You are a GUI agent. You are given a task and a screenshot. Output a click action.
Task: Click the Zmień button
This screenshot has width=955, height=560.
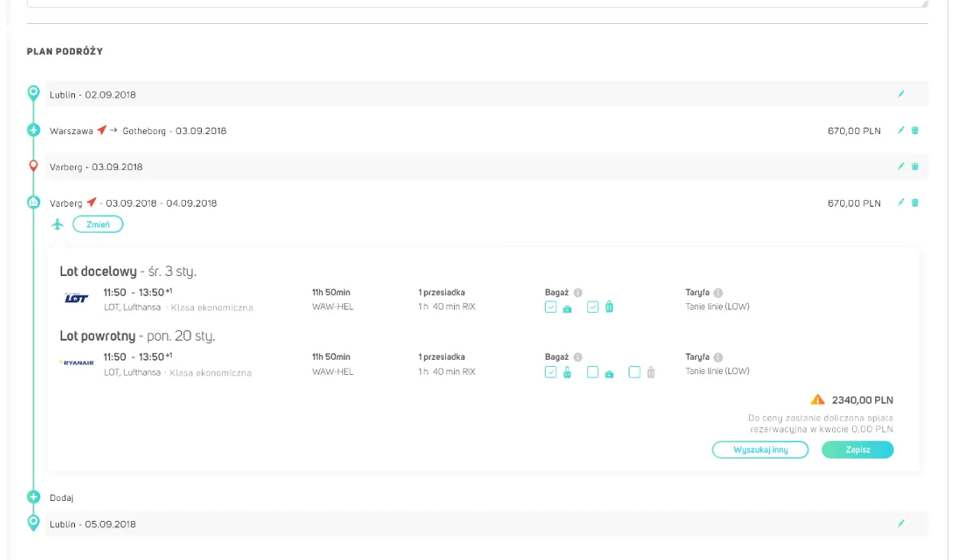(98, 224)
